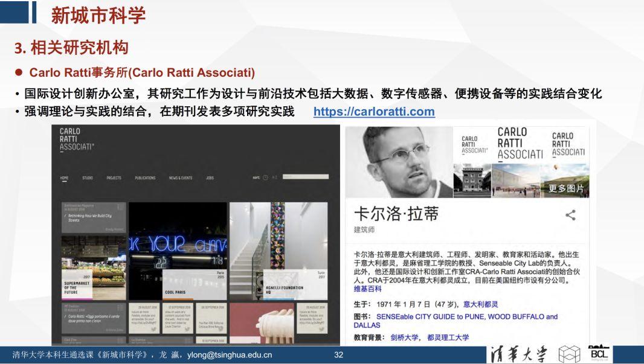Click the gray building photo thumbnail

click(x=472, y=180)
